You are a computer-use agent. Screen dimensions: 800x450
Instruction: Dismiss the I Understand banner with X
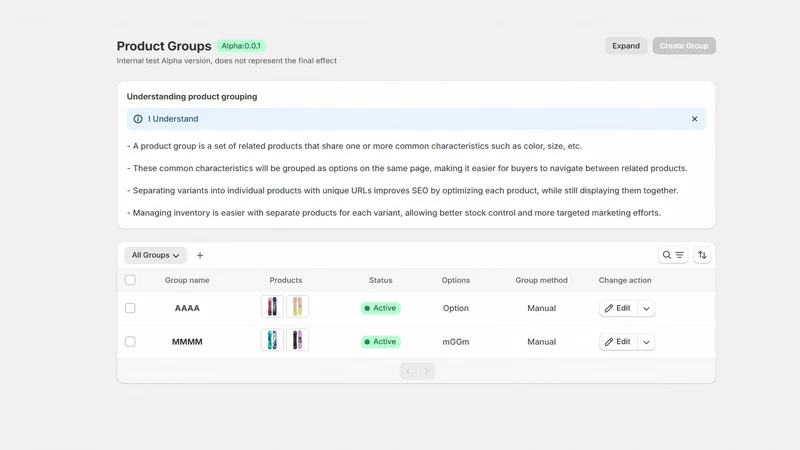(x=694, y=119)
